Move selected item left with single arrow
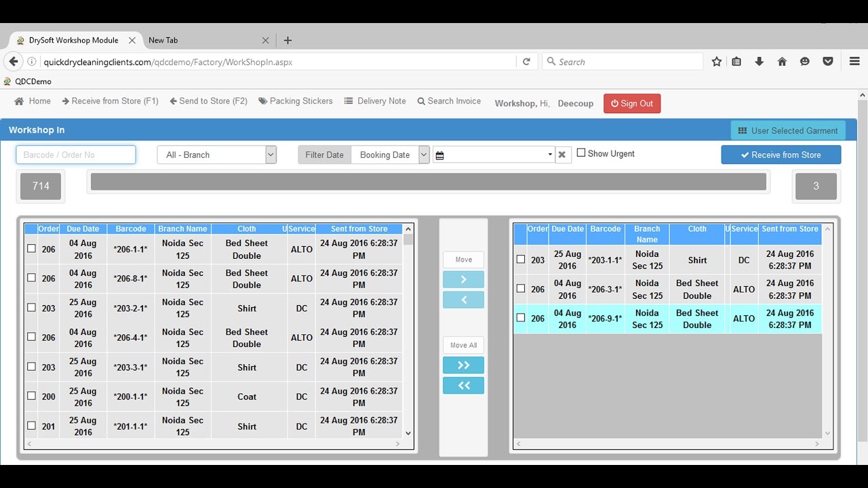Screen dimensions: 868x488 463,300
